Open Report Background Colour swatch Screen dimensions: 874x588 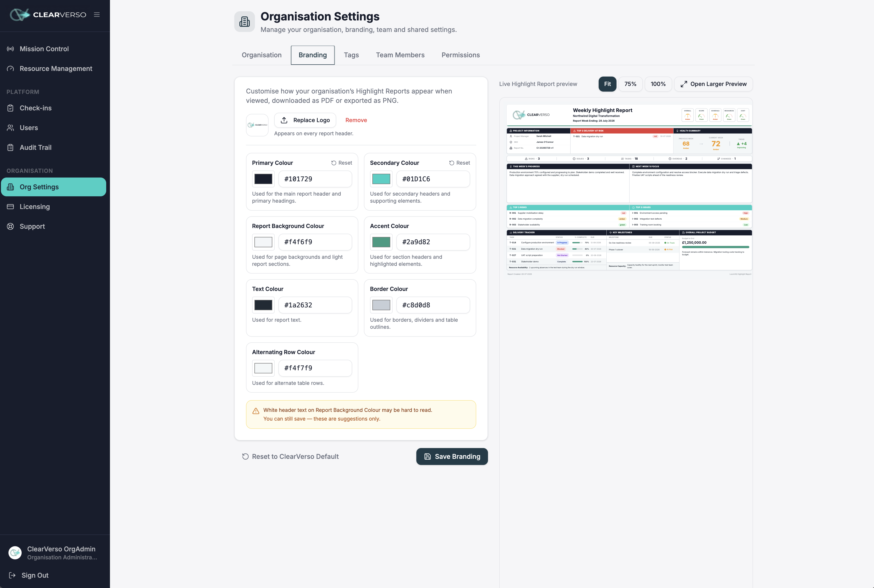(263, 242)
